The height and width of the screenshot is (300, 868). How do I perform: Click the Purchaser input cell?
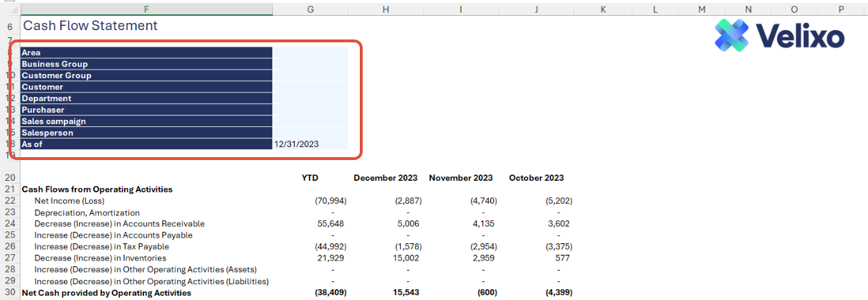pyautogui.click(x=310, y=110)
